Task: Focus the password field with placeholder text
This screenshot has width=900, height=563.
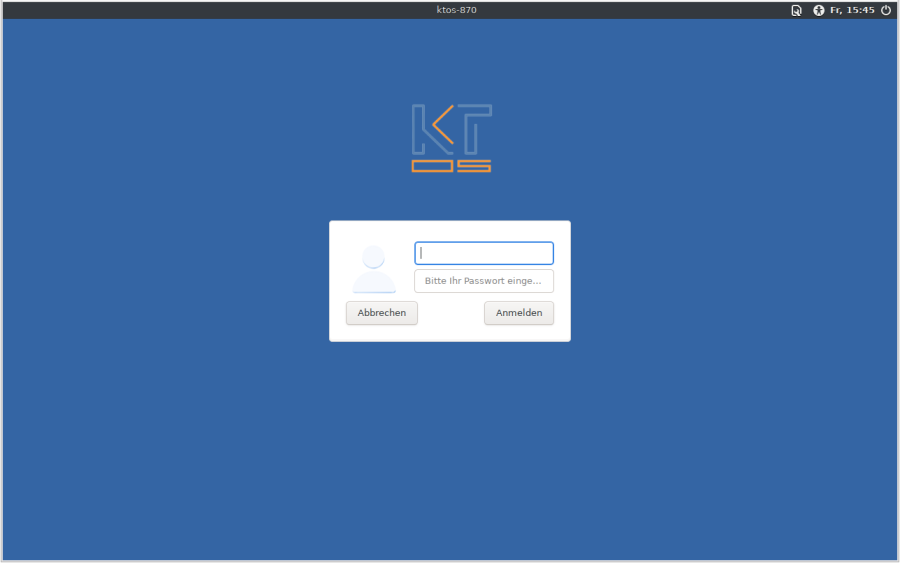Action: [484, 281]
